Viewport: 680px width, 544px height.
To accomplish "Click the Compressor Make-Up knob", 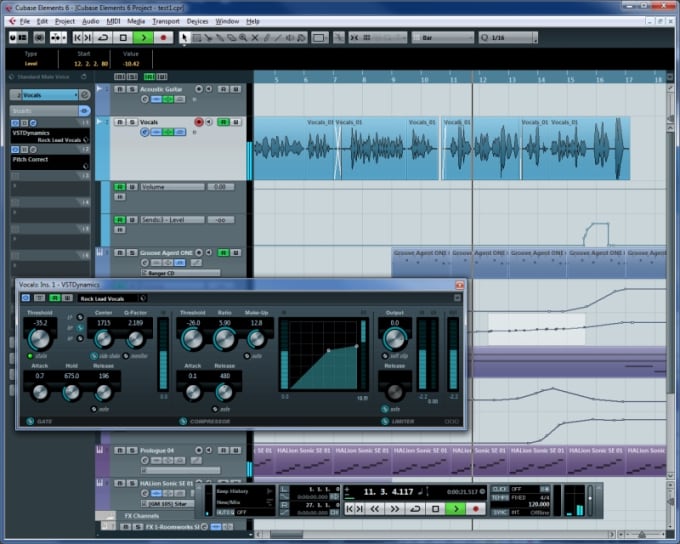I will [x=256, y=339].
